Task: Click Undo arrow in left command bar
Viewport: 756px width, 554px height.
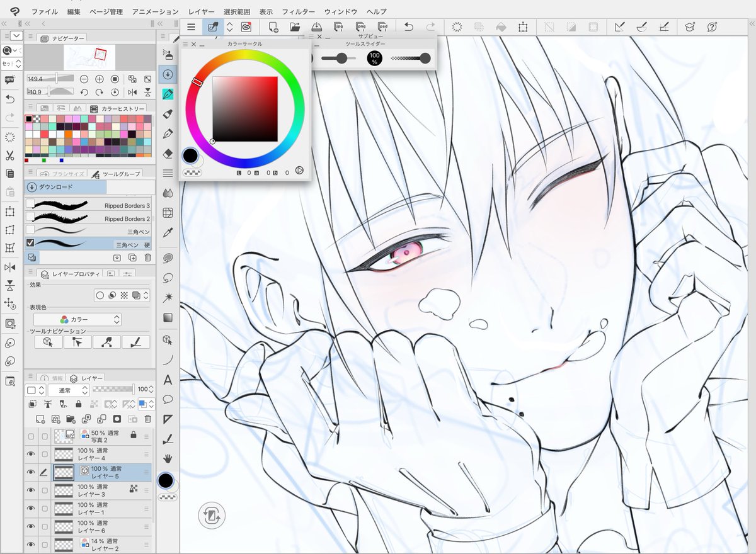Action: point(9,99)
